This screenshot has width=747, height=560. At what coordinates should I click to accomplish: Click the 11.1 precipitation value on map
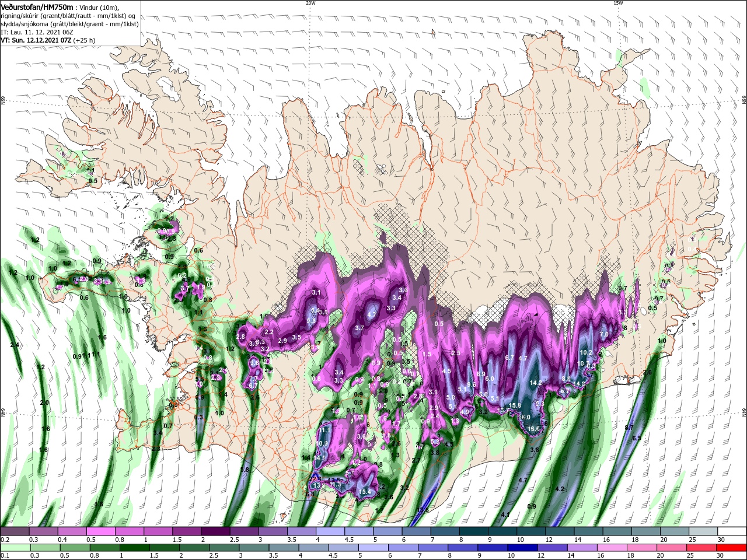(x=325, y=430)
